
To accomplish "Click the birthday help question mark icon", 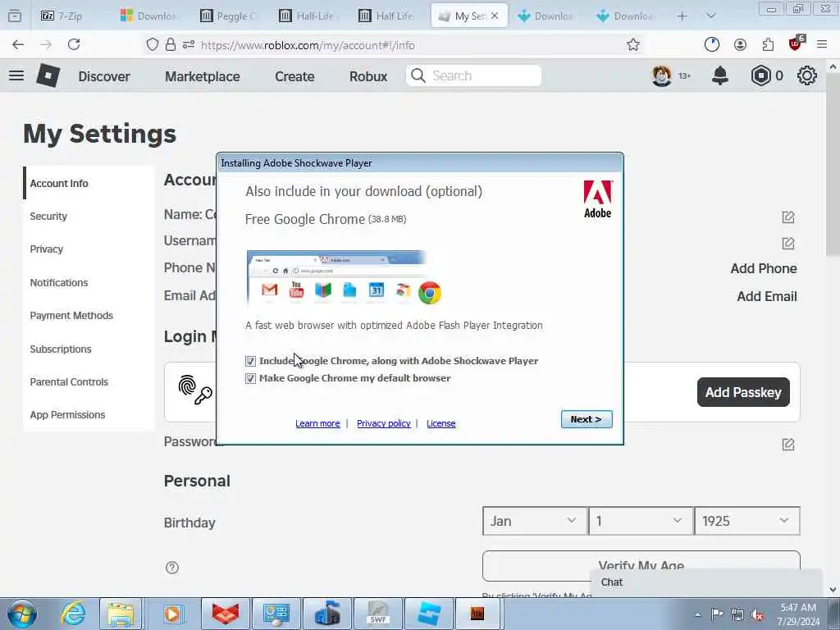I will pyautogui.click(x=172, y=568).
